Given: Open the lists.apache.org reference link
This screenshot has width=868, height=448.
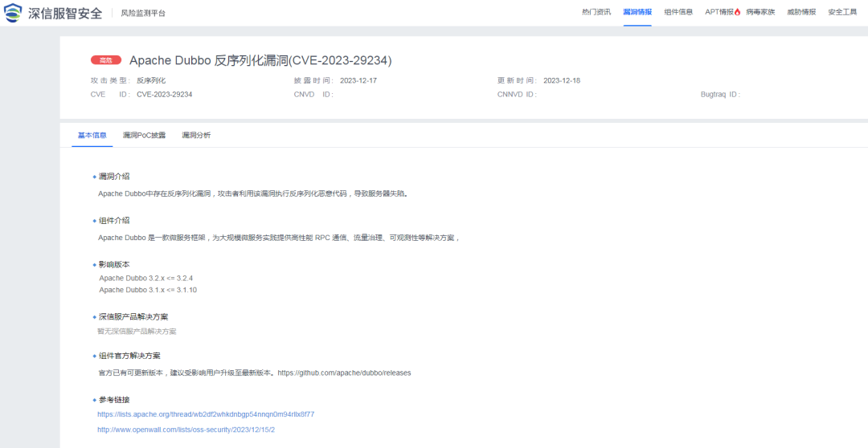Looking at the screenshot, I should tap(206, 414).
